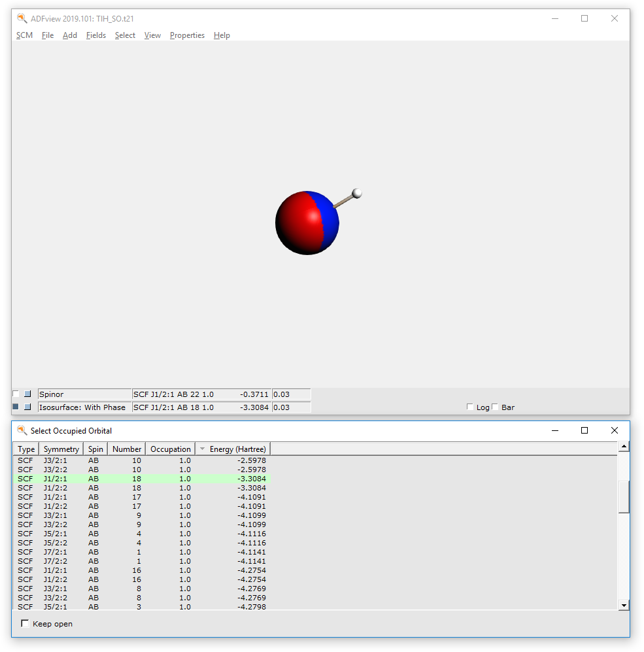Select orbital J1/2:1 number 17 row
Viewport: 644px width, 652px height.
coord(142,497)
